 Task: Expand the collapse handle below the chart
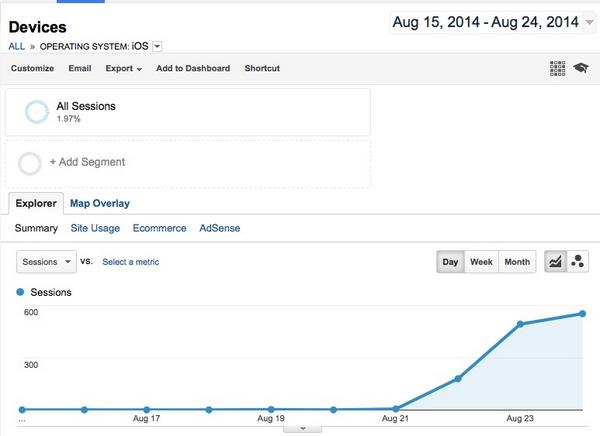tap(303, 429)
